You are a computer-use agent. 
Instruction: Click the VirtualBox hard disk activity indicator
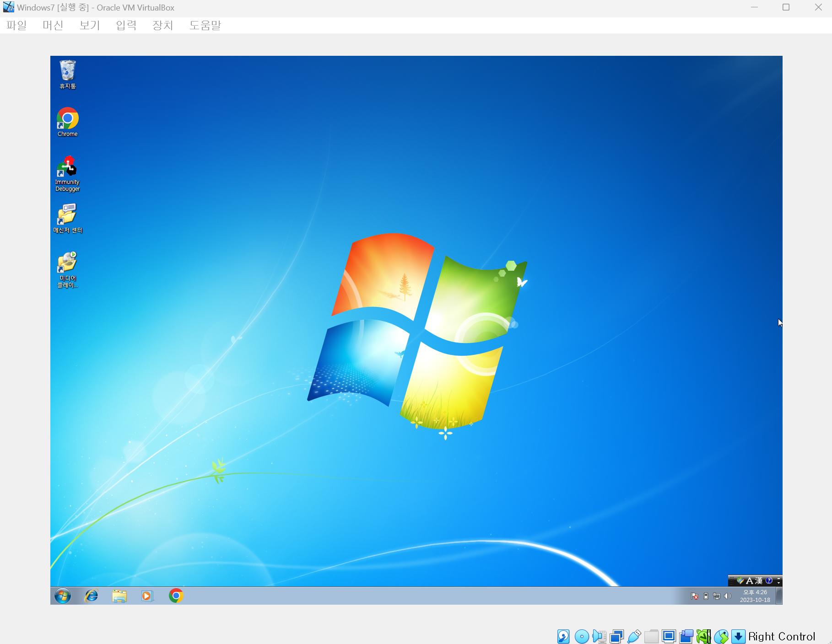coord(563,636)
